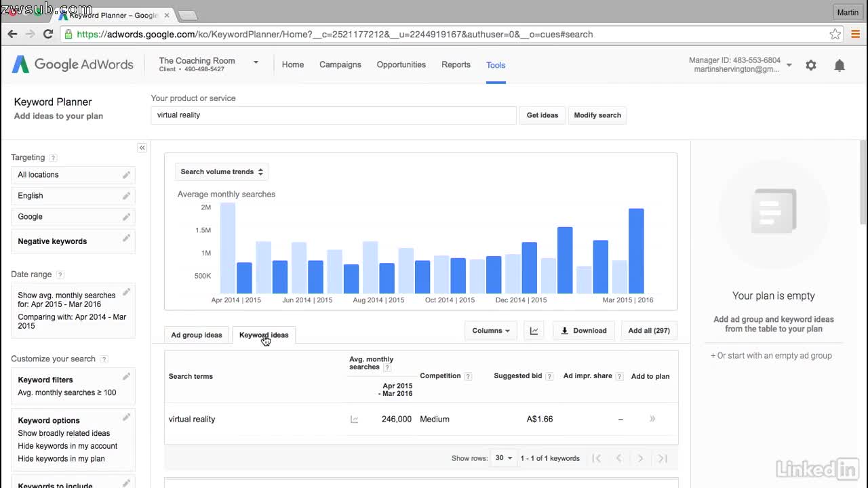Open Chrome menu hamburger icon
This screenshot has height=488, width=868.
pos(855,34)
